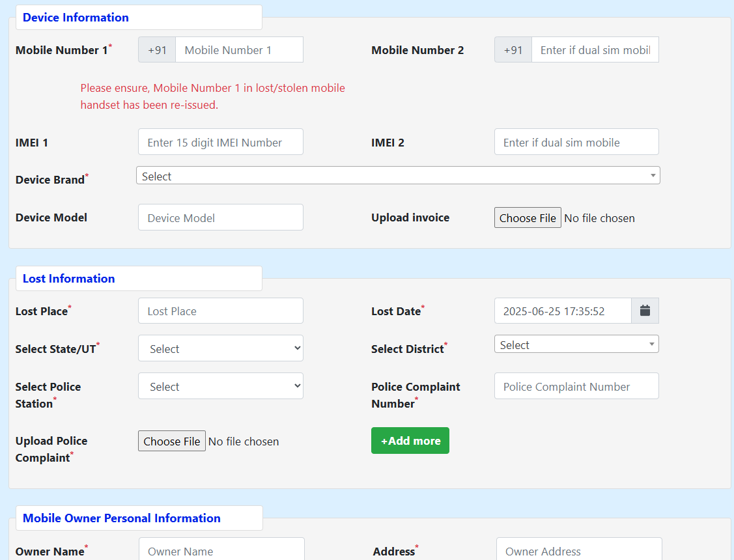Focus the Device Model text box

coord(220,217)
